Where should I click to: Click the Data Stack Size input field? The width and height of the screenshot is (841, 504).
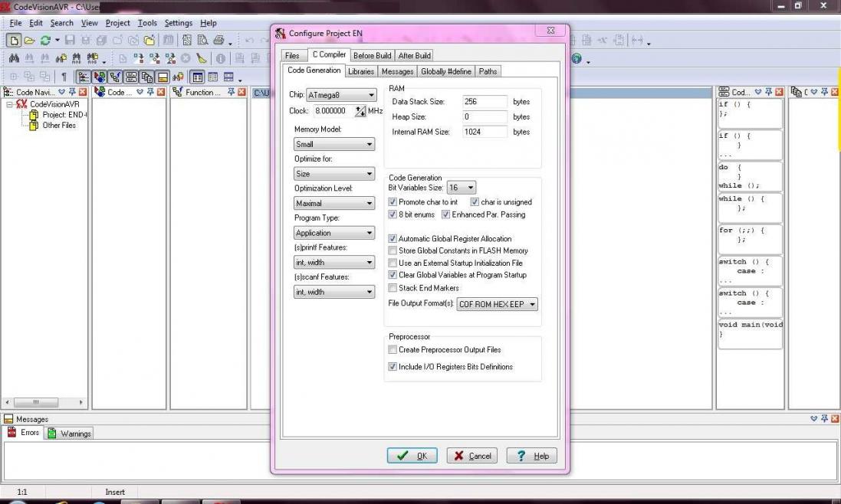click(x=485, y=101)
